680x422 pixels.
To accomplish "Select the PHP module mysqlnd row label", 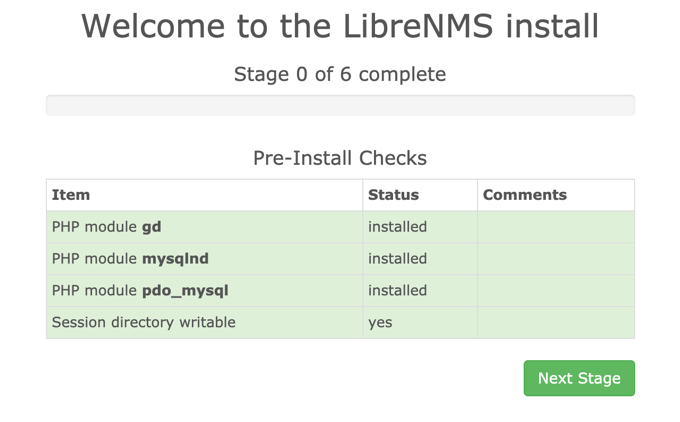I will point(130,259).
